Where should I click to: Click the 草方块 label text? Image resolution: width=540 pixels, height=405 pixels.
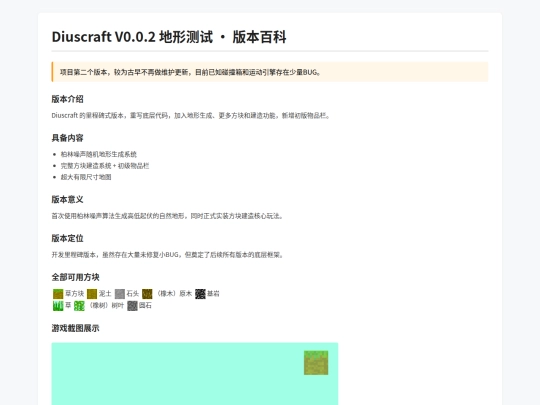coord(75,294)
